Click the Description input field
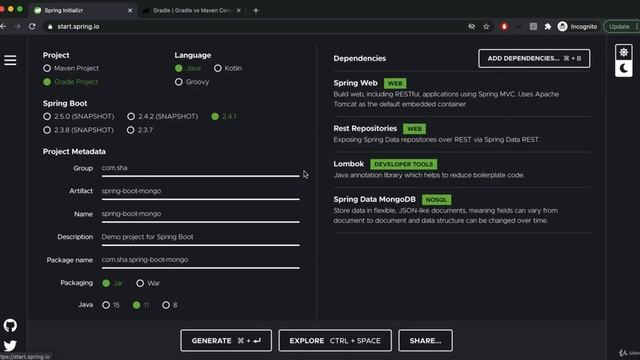 point(200,238)
